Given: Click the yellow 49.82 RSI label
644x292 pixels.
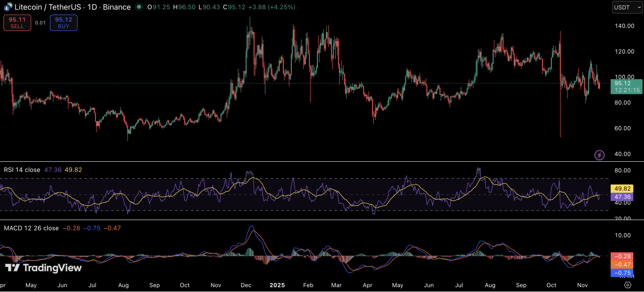Looking at the screenshot, I should coord(622,188).
